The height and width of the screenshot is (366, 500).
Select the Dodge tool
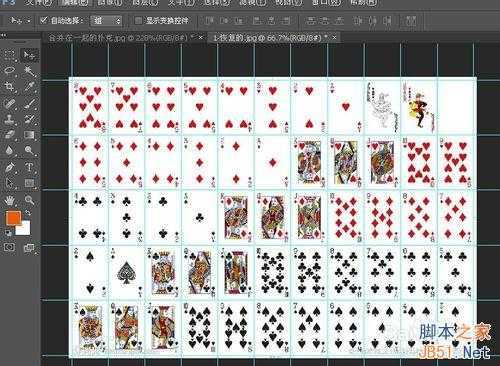point(29,151)
